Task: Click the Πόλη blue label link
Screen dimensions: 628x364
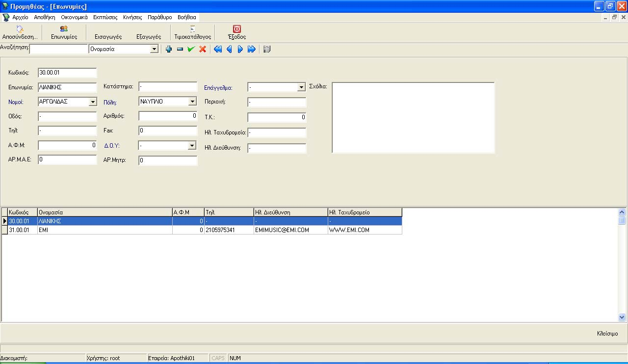Action: click(110, 103)
